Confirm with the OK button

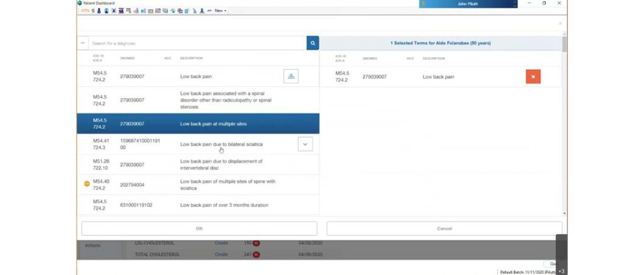(199, 228)
